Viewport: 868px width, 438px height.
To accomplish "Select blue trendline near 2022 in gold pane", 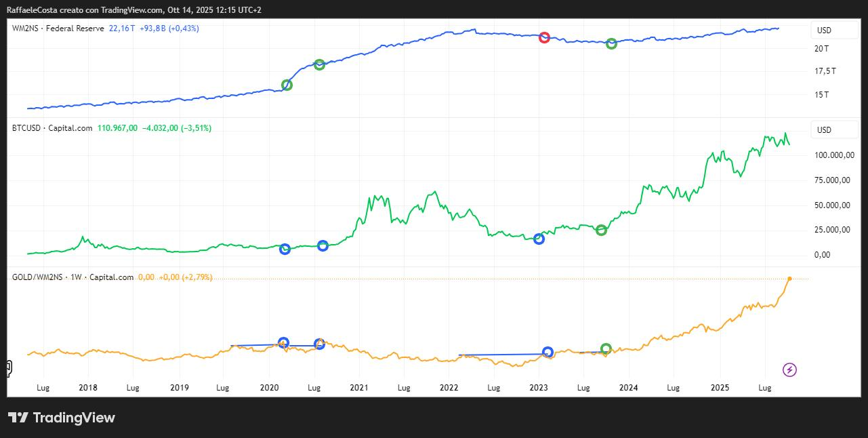I will point(501,354).
